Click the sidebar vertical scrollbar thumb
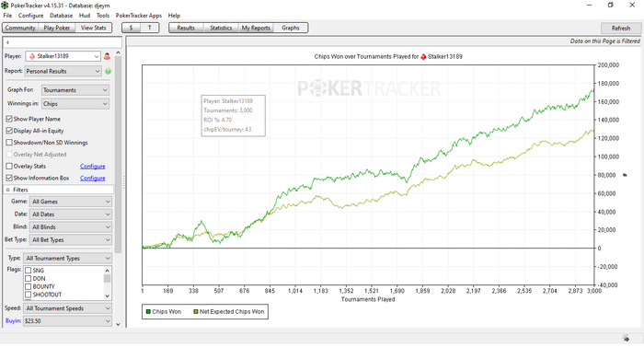 coord(119,155)
